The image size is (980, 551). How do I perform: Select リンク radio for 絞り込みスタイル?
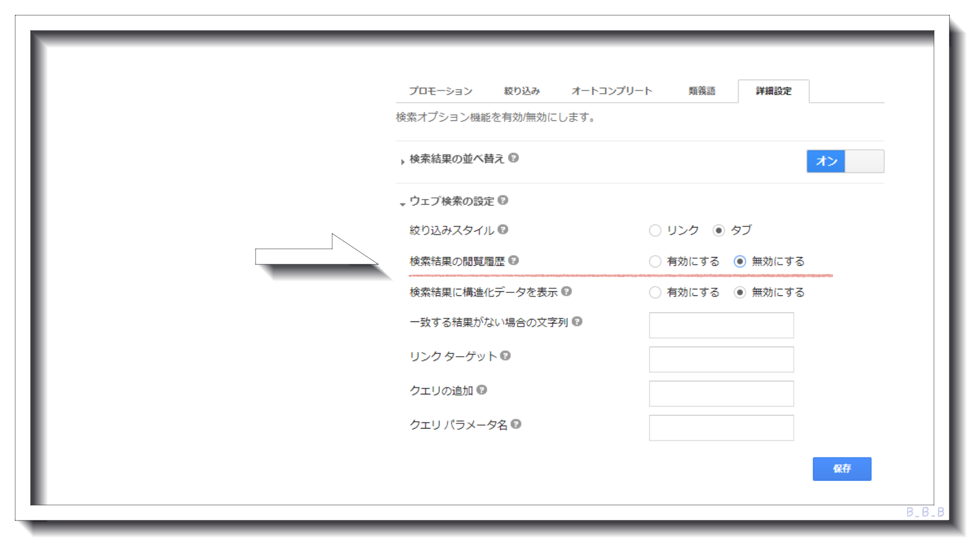(x=655, y=231)
